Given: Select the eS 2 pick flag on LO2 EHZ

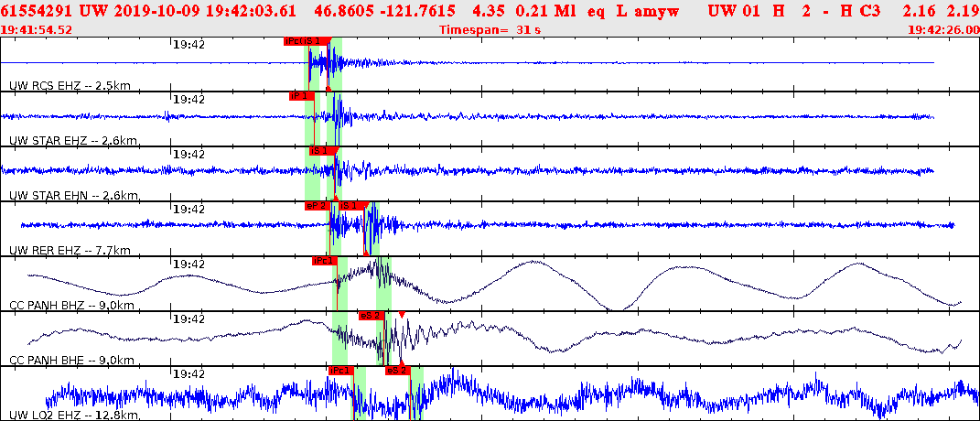Looking at the screenshot, I should coord(397,371).
